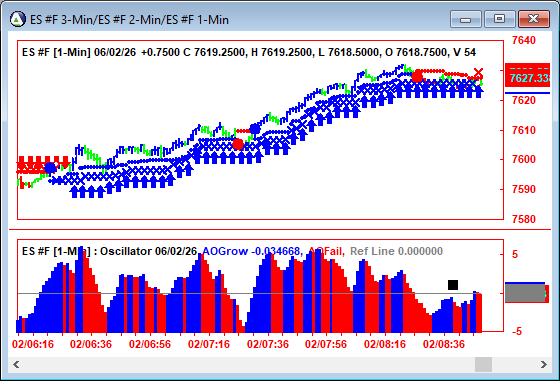Image resolution: width=560 pixels, height=381 pixels.
Task: Click the 02/06:36 time axis label
Action: (x=91, y=344)
